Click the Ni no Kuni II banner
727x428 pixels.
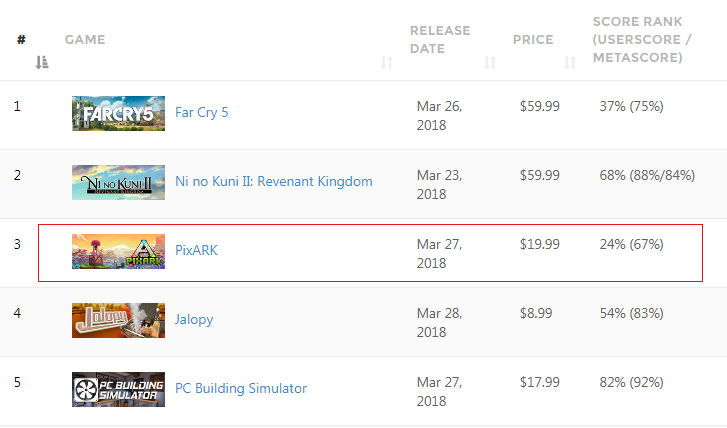(118, 182)
